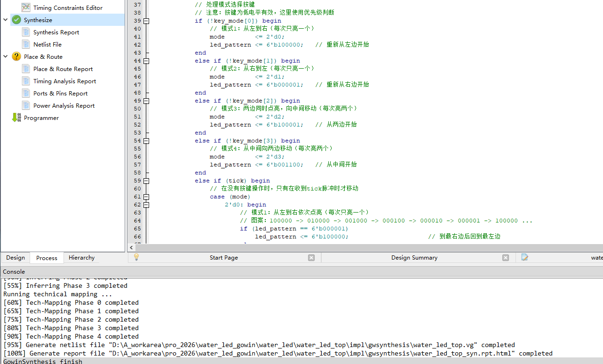Click the green Synthesize checkmark icon

(16, 20)
